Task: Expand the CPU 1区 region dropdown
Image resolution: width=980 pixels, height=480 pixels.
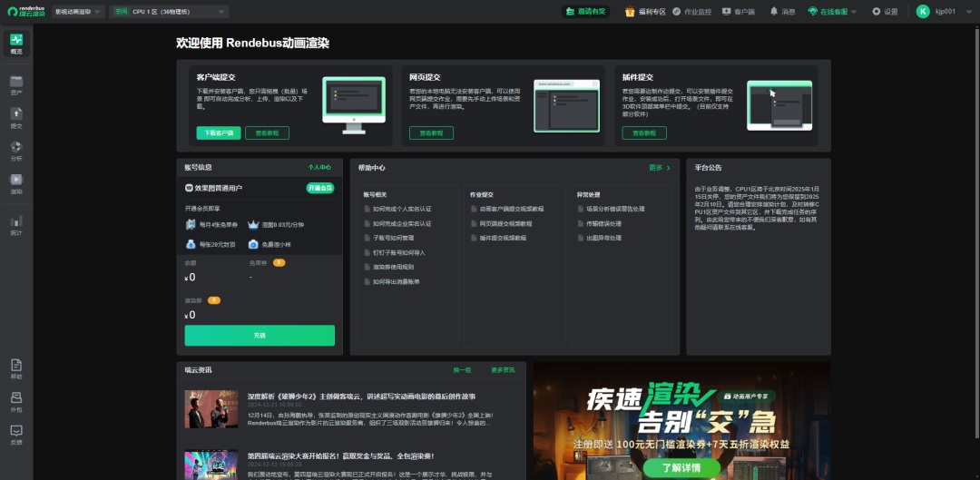Action: point(170,12)
